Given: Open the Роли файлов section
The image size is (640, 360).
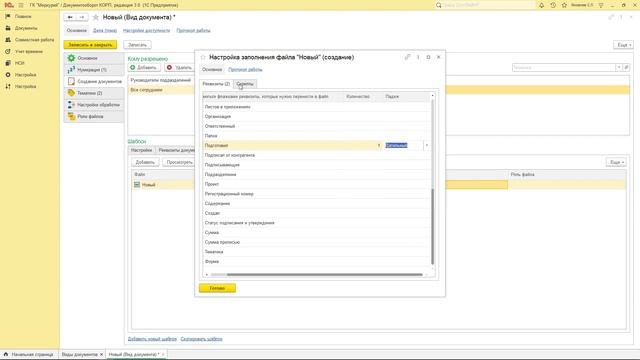Looking at the screenshot, I should click(94, 116).
